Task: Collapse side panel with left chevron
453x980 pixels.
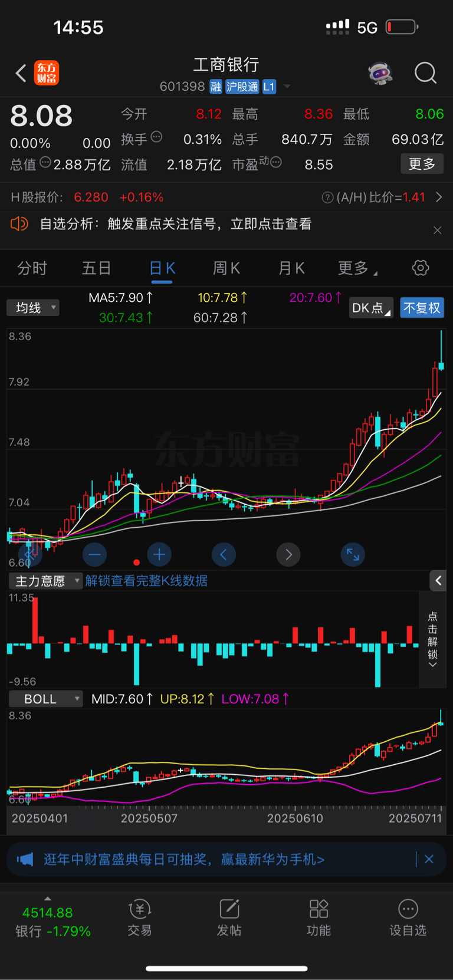Action: click(x=438, y=581)
